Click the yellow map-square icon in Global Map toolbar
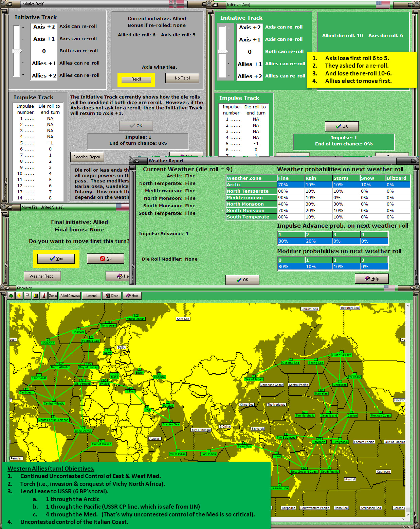Image resolution: width=420 pixels, height=529 pixels. coord(36,296)
